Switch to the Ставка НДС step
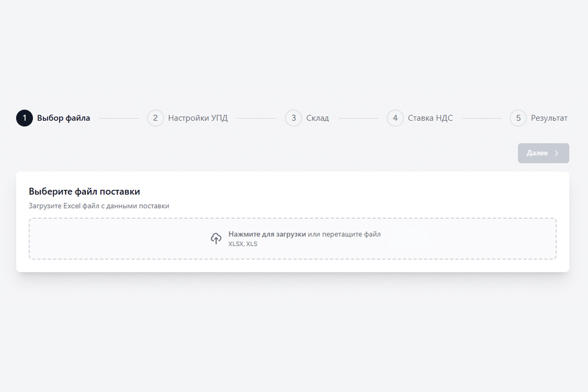 pos(430,118)
